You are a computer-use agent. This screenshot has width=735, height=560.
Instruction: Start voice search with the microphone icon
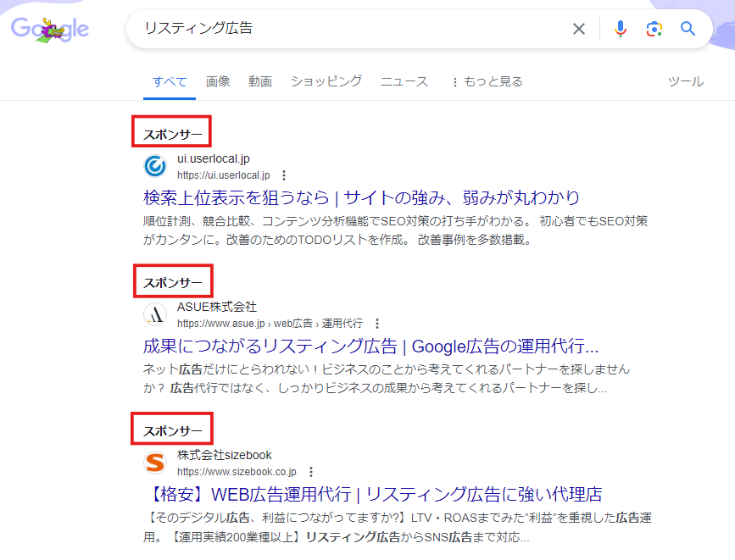pyautogui.click(x=621, y=29)
